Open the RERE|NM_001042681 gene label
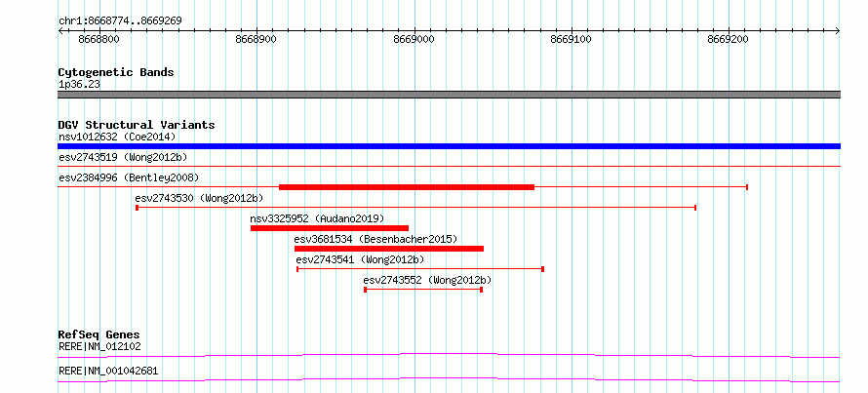Image resolution: width=868 pixels, height=393 pixels. pos(108,371)
